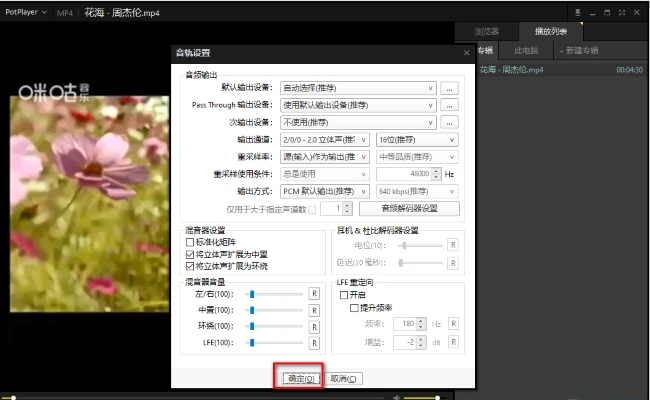Increase the channel count stepper
Screen dimensions: 650x400
[347, 206]
